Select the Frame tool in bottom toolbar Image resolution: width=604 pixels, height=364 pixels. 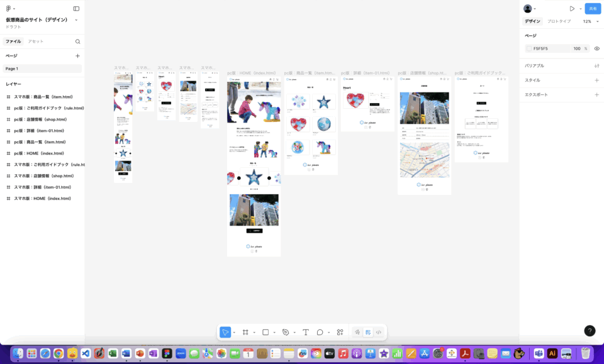click(245, 332)
